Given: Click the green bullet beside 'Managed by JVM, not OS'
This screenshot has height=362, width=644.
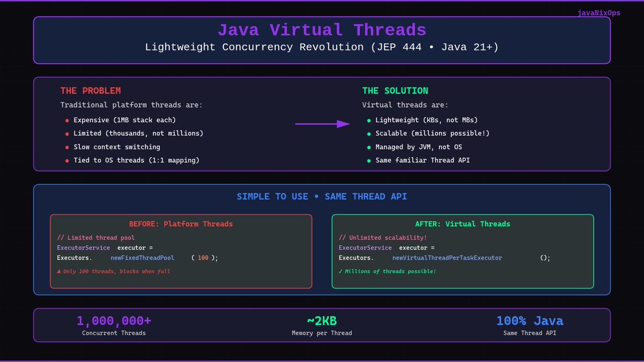Looking at the screenshot, I should point(368,147).
